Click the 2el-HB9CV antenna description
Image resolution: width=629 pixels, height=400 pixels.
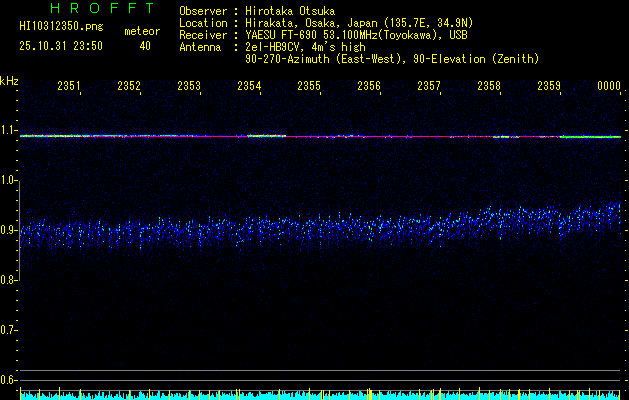[x=310, y=47]
